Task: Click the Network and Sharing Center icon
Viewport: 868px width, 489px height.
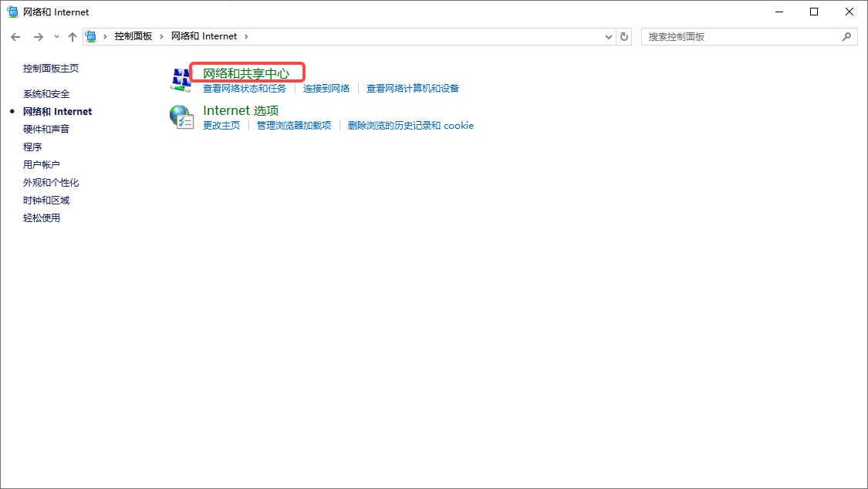Action: click(181, 79)
